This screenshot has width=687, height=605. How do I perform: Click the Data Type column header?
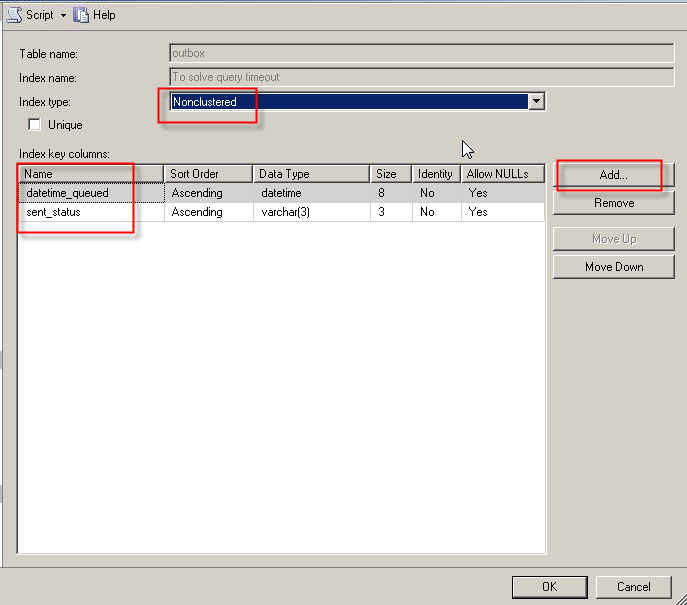pos(311,174)
